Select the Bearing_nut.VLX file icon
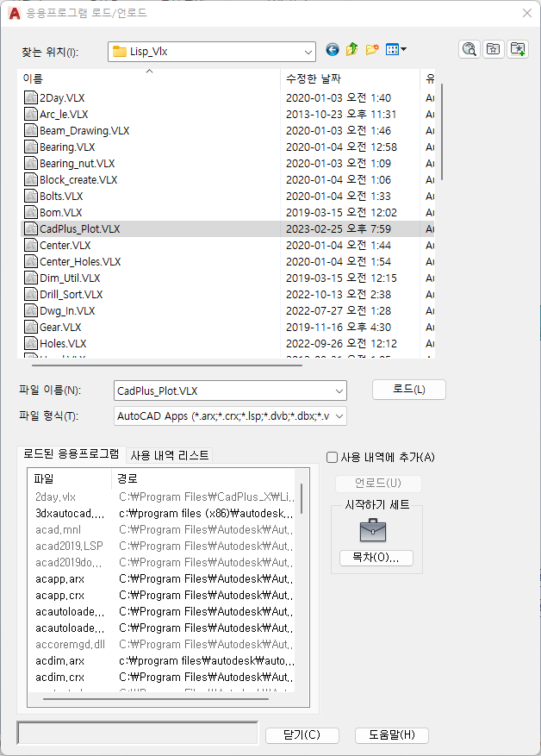 pos(31,163)
